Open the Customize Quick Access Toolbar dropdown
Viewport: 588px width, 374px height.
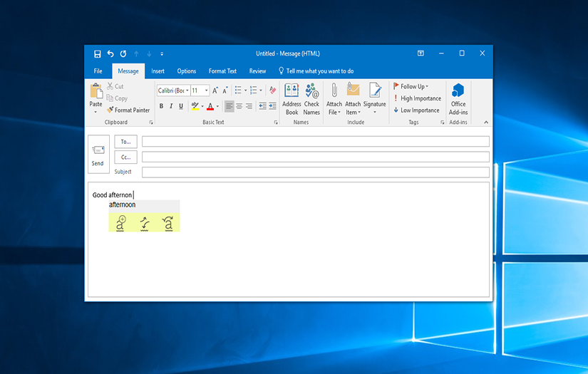click(x=162, y=54)
